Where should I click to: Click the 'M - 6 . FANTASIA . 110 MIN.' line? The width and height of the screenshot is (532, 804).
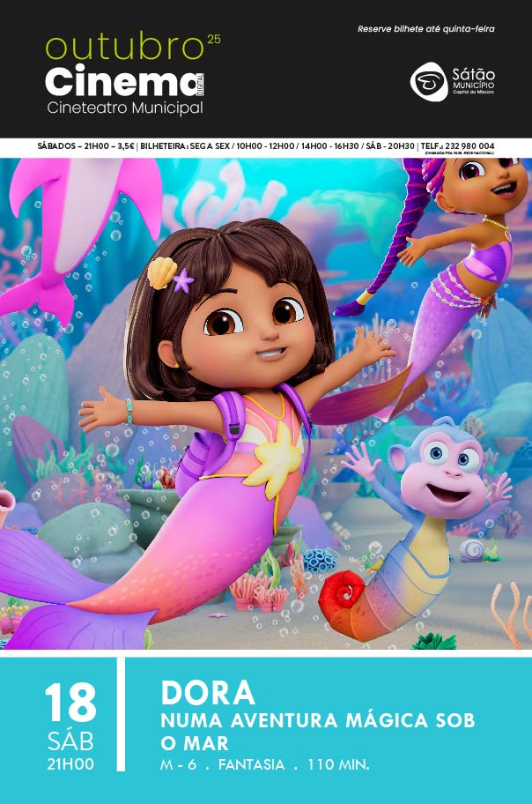coord(264,764)
